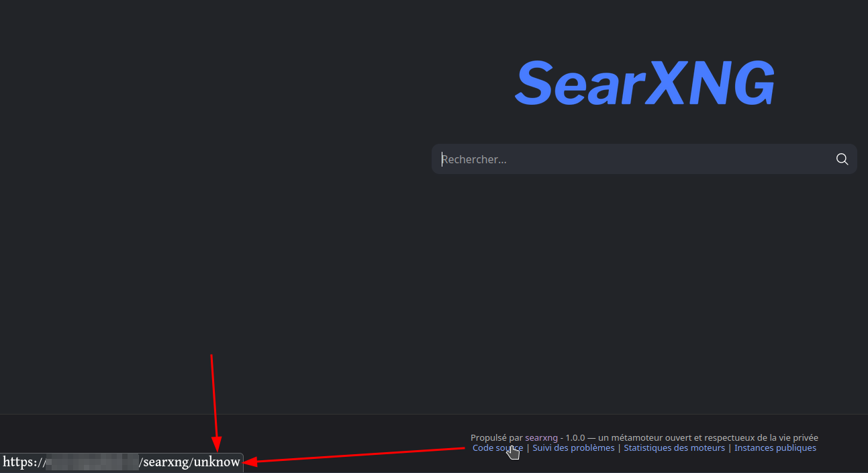Open Statistiques des moteurs link
This screenshot has height=473, width=868.
pos(674,448)
